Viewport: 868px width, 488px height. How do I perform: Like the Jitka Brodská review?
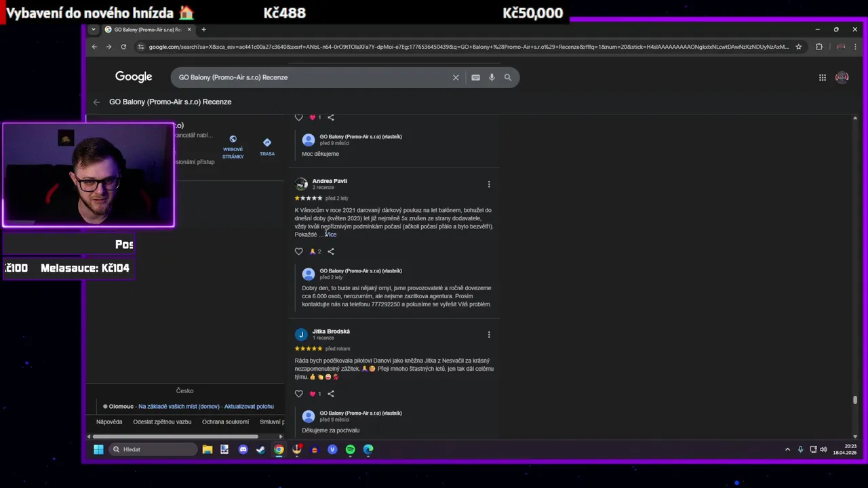tap(299, 394)
